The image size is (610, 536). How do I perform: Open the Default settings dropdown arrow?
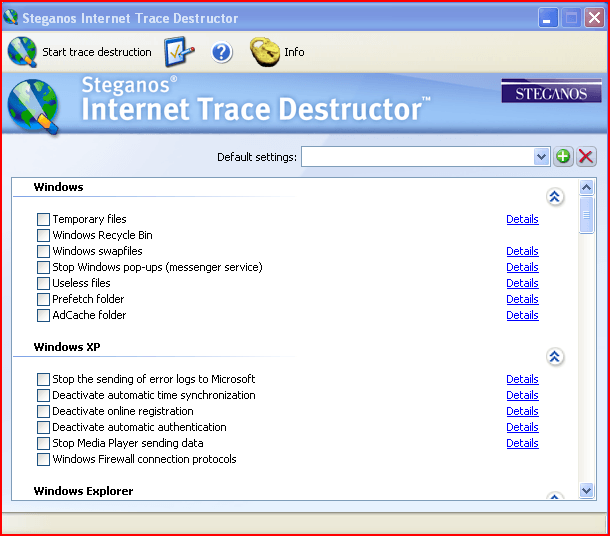[541, 157]
